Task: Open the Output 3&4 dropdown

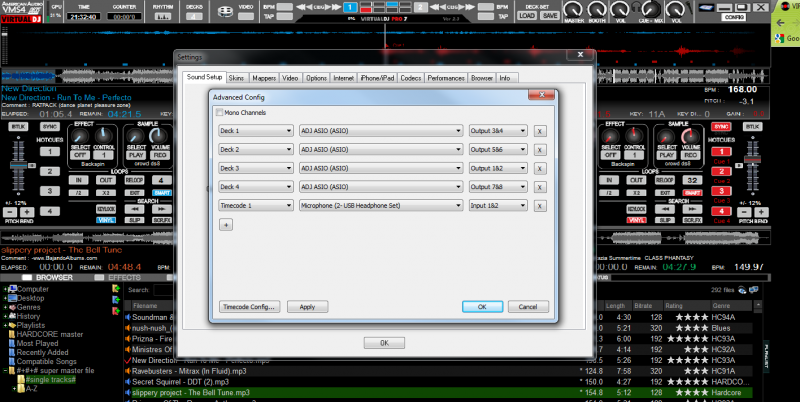Action: pos(498,131)
